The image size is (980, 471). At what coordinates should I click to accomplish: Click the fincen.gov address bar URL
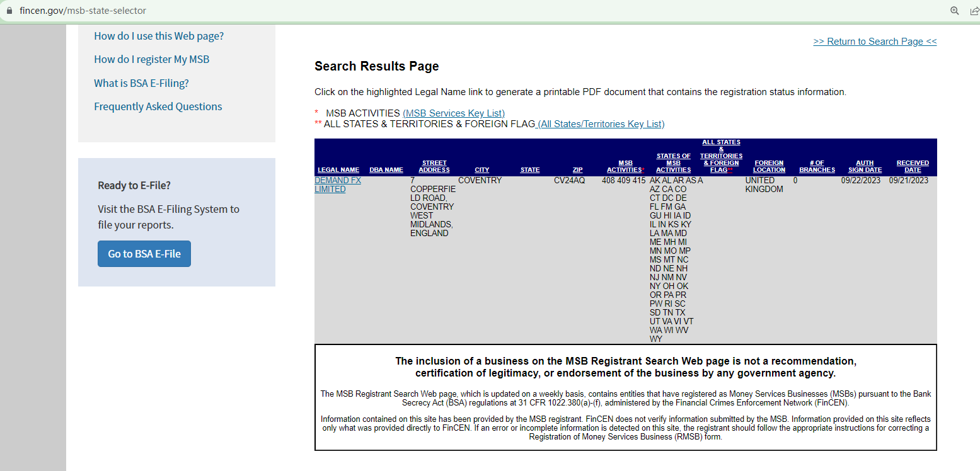click(x=83, y=11)
